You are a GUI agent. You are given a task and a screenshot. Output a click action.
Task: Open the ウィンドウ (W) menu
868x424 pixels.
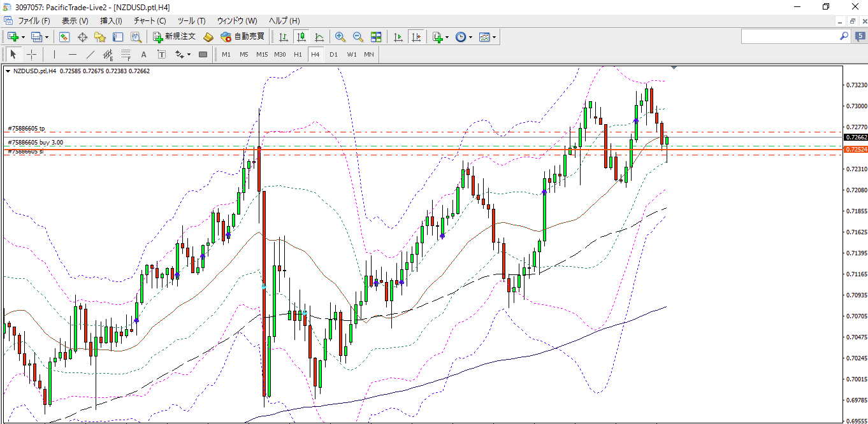[237, 21]
